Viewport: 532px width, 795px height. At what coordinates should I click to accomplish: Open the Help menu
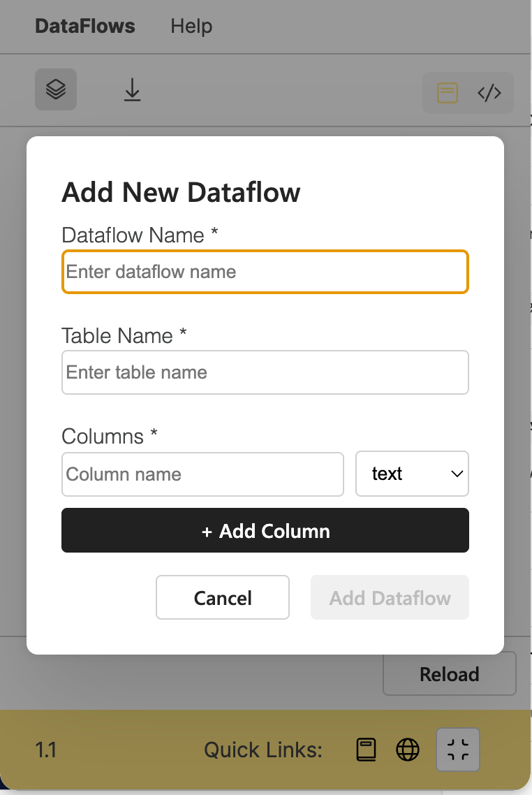[191, 26]
